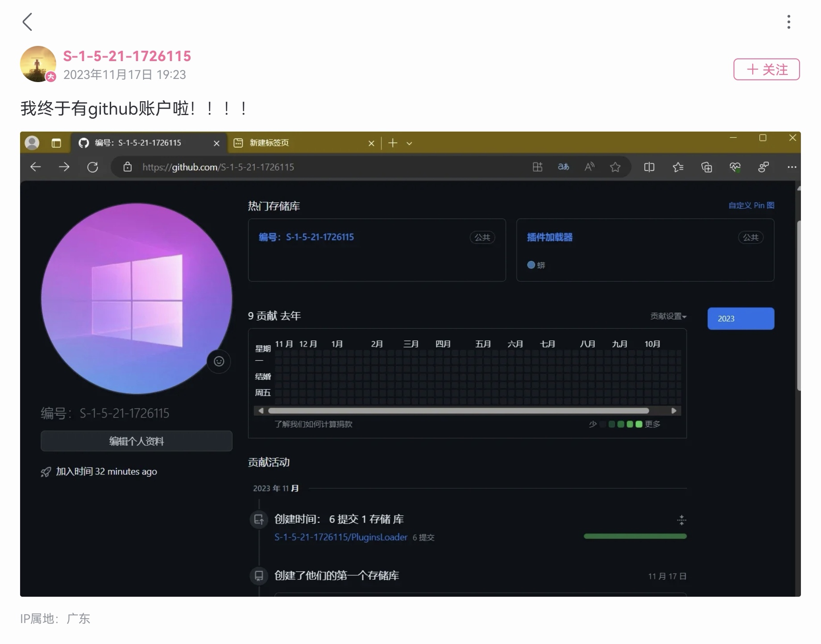The height and width of the screenshot is (644, 821).
Task: Open the apps grid icon in the address bar
Action: [538, 167]
